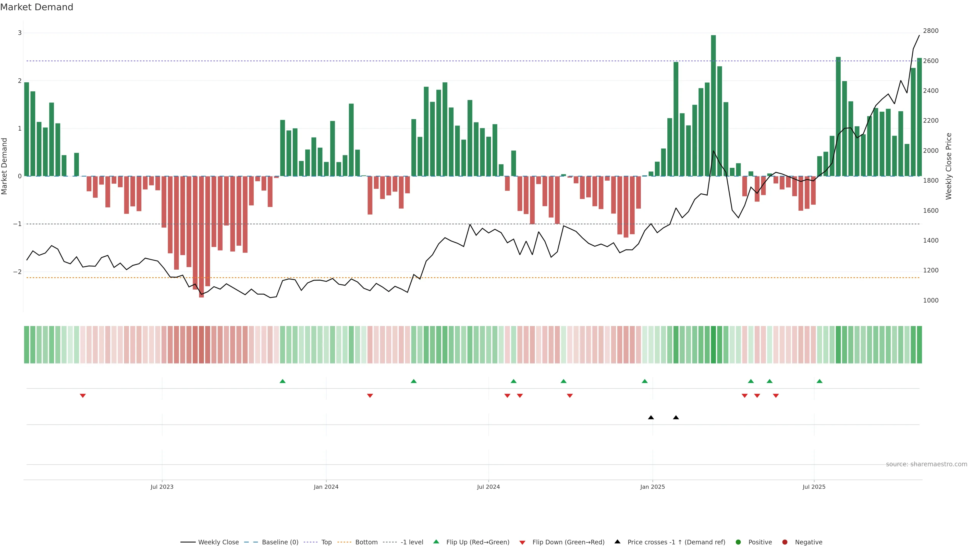Image resolution: width=980 pixels, height=551 pixels.
Task: Click the black Price crosses -1 legend triangle
Action: pyautogui.click(x=617, y=542)
